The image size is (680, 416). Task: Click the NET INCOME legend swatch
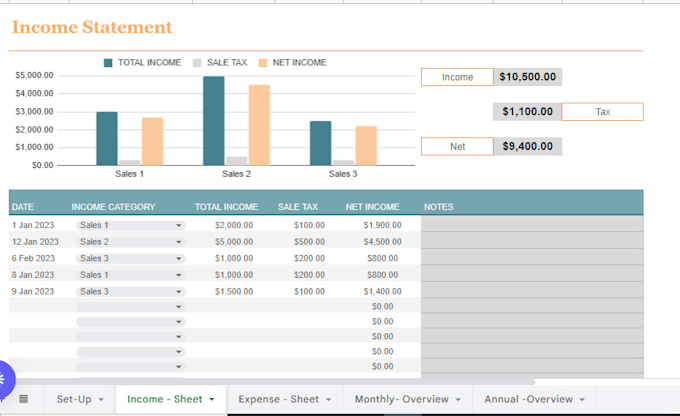[263, 63]
